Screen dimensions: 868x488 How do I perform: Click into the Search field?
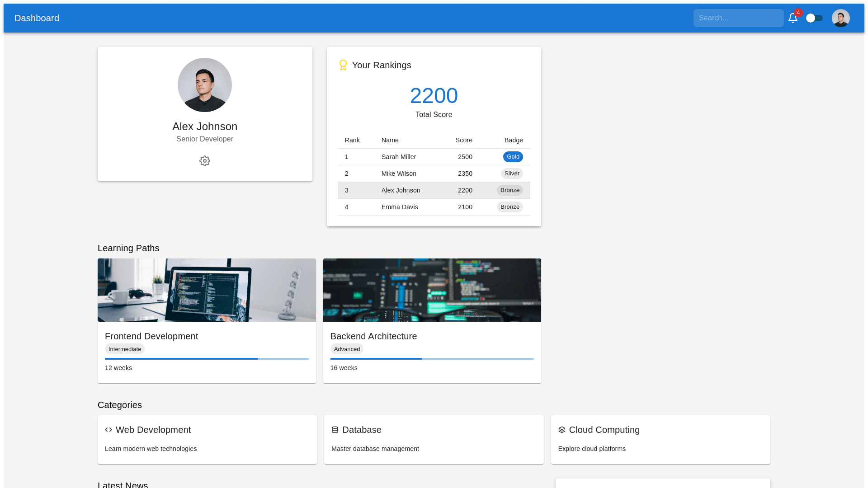pos(738,18)
